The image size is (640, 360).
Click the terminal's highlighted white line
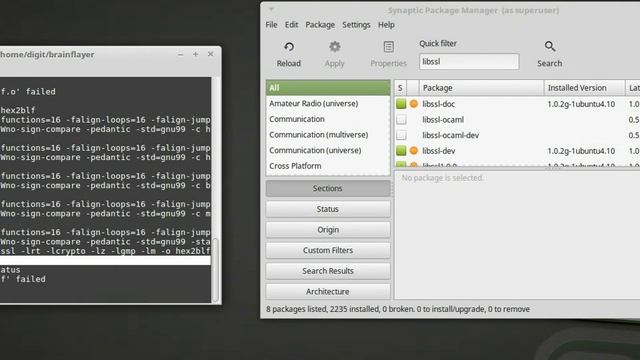pyautogui.click(x=105, y=260)
